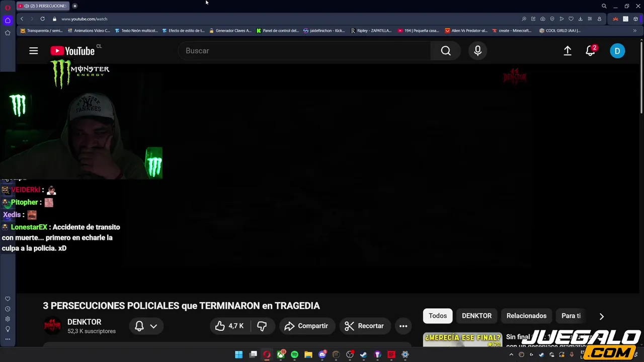Screen dimensions: 644x362
Task: Expand the bookmarks bar overflow chevron
Action: (634, 31)
